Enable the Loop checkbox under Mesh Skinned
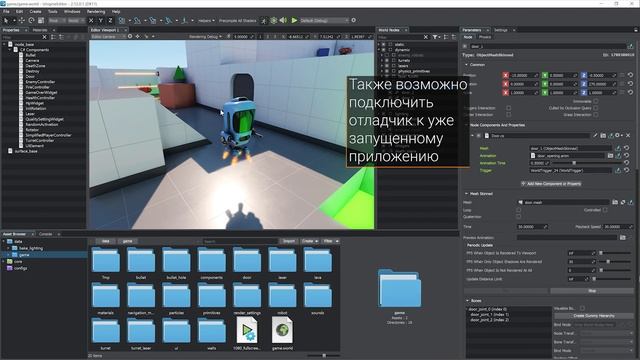 [x=518, y=210]
